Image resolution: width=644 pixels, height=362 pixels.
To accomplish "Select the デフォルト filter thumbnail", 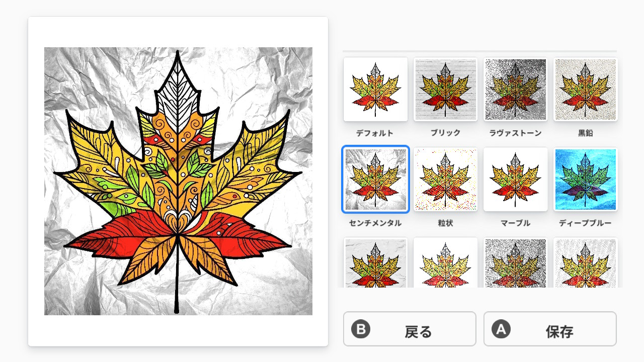I will (375, 89).
